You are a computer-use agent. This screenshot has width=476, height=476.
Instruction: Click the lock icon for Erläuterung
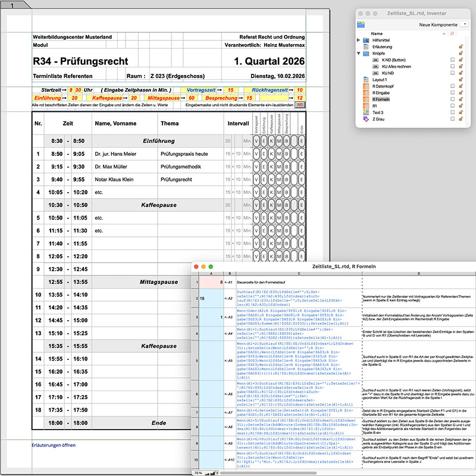(x=461, y=46)
